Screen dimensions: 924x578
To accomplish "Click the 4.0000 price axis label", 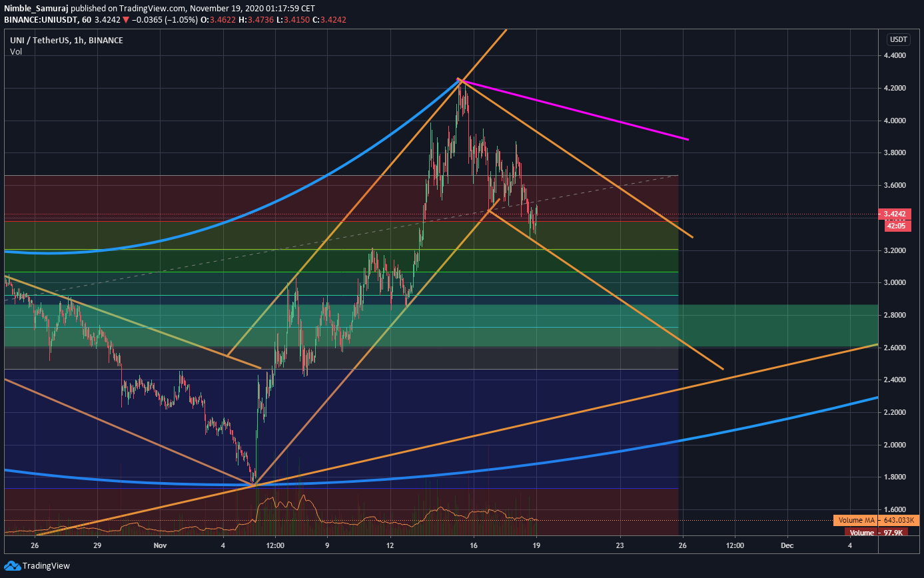I will [894, 121].
